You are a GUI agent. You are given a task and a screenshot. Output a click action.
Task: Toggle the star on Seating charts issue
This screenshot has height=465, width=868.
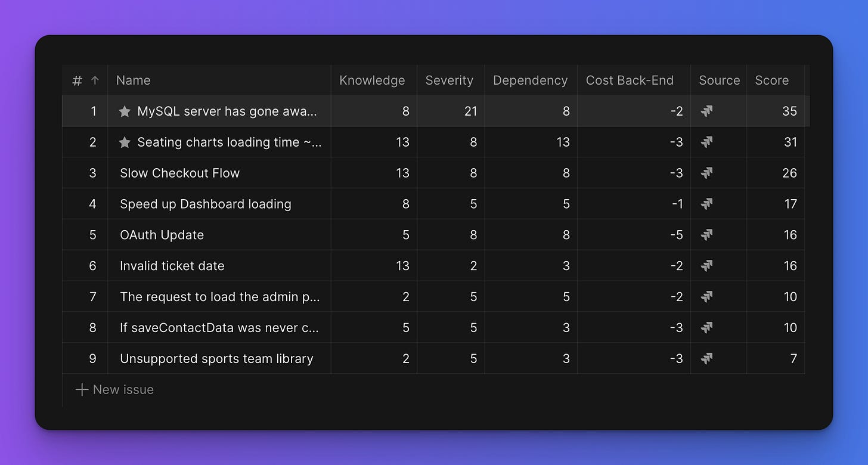tap(124, 142)
